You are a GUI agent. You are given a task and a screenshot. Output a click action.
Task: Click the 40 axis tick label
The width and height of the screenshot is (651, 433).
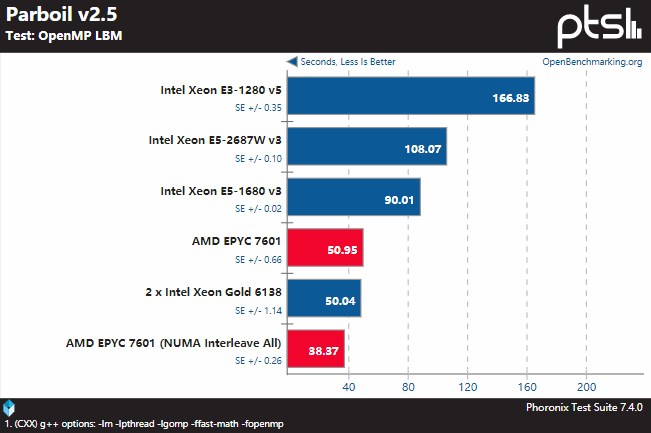[x=349, y=387]
